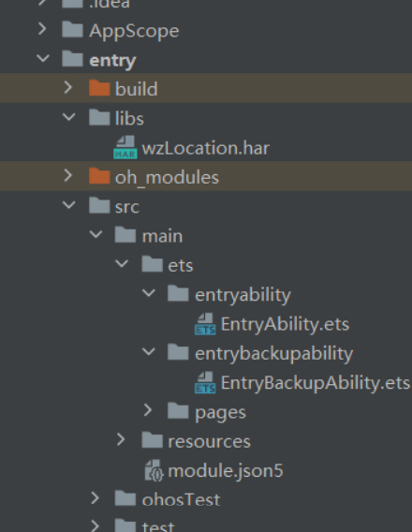Image resolution: width=412 pixels, height=532 pixels.
Task: Select the entrybackupability folder label
Action: click(x=274, y=354)
